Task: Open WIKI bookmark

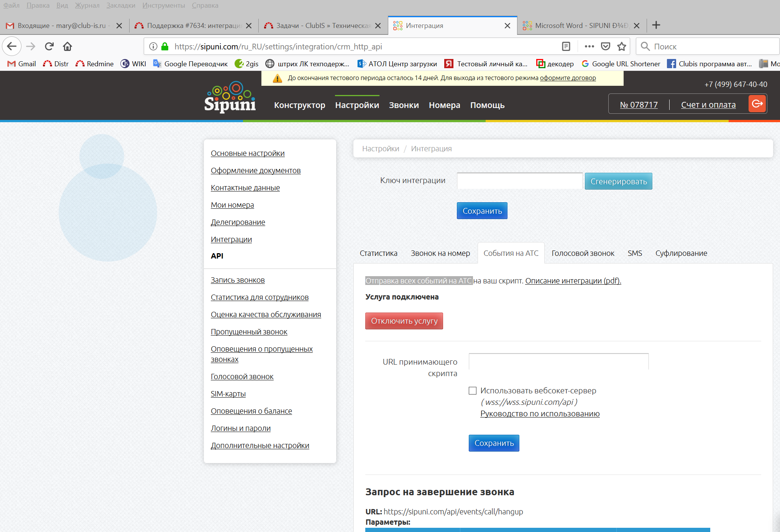Action: (133, 64)
